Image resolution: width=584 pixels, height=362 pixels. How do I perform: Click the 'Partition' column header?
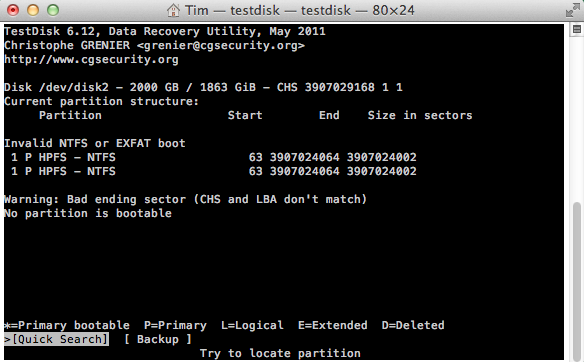click(x=70, y=115)
